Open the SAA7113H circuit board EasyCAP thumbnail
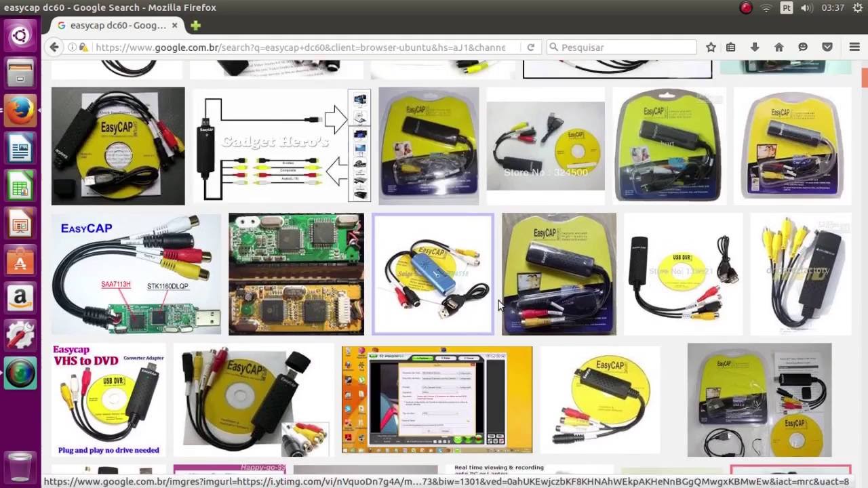Screen dimensions: 868x488 [136, 274]
